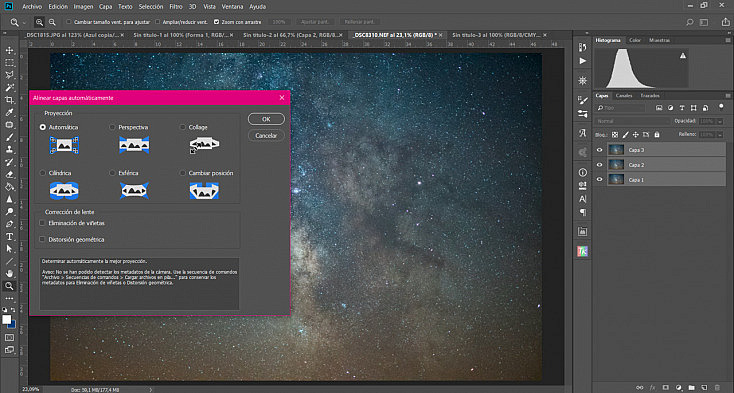Screen dimensions: 734x393
Task: Select the Cambiar posición radio button
Action: tap(183, 173)
